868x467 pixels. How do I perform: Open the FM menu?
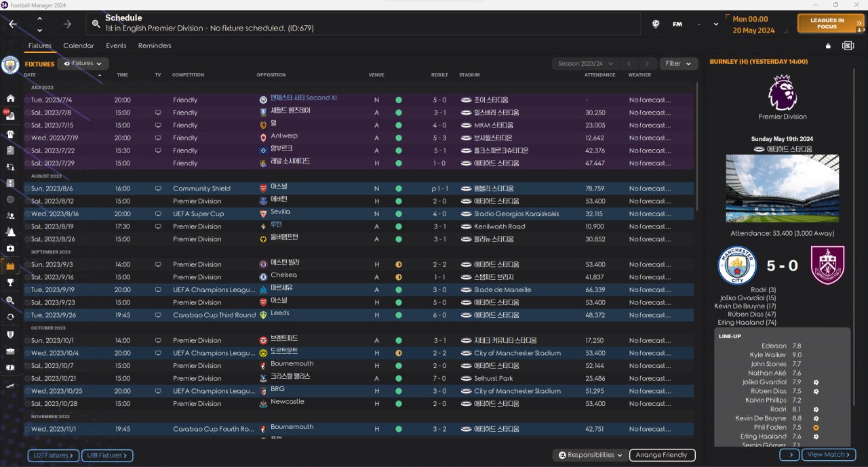pos(677,24)
